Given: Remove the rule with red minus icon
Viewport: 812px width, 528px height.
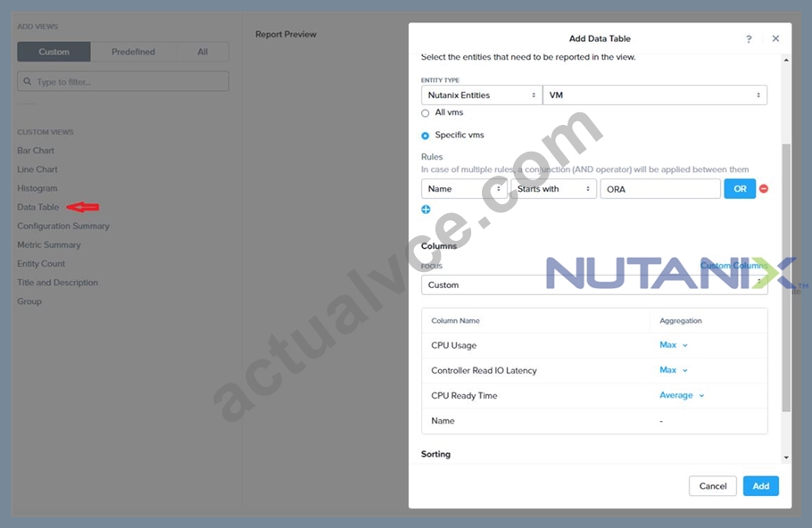Looking at the screenshot, I should coord(763,188).
